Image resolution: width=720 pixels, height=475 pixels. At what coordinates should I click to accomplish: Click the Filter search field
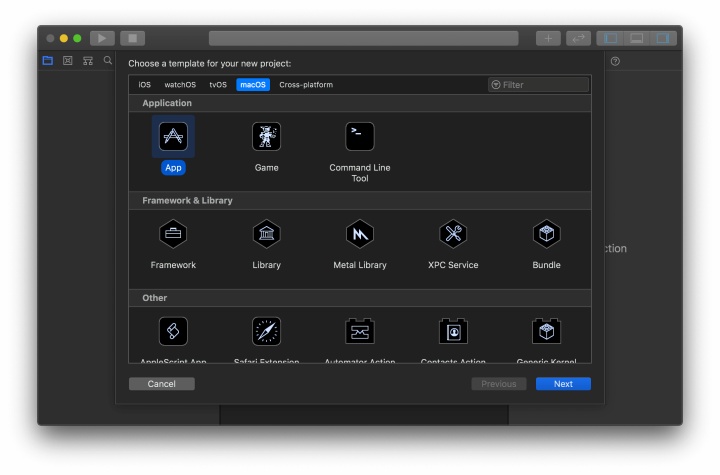coord(538,85)
